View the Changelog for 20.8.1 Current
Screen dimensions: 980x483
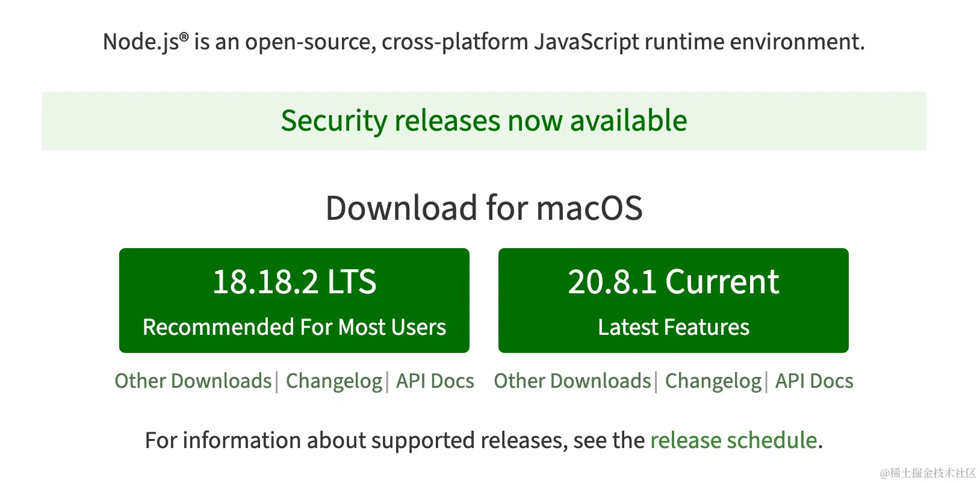[x=713, y=381]
